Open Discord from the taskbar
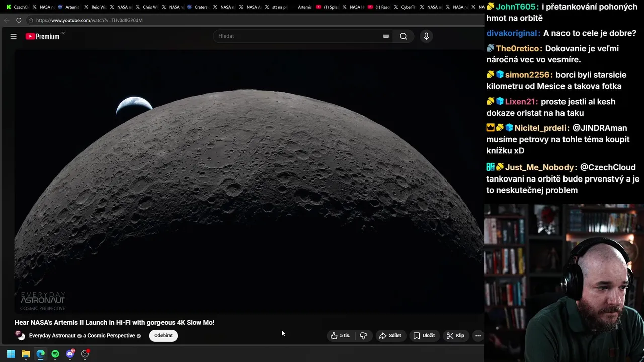 (x=70, y=354)
